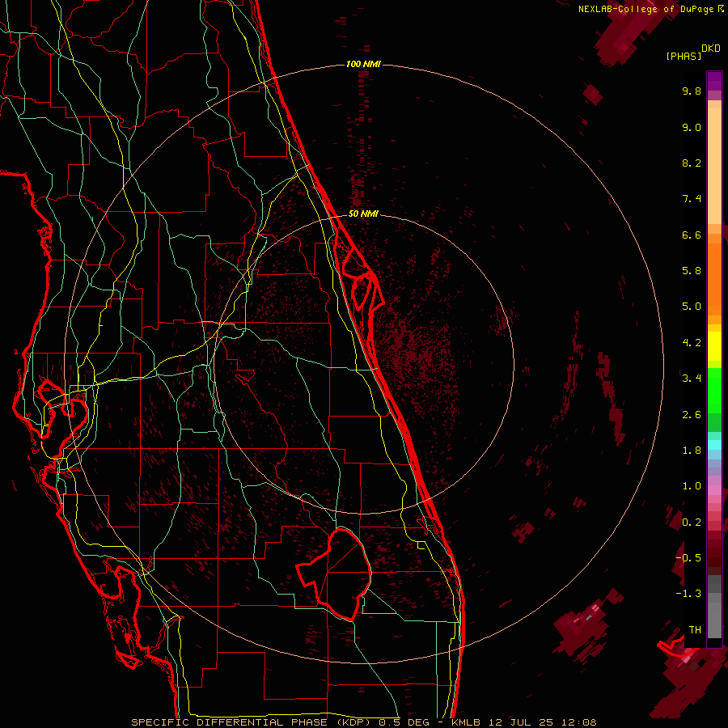Click the 4.2 value on the color scale
Image resolution: width=728 pixels, height=728 pixels.
(x=692, y=343)
